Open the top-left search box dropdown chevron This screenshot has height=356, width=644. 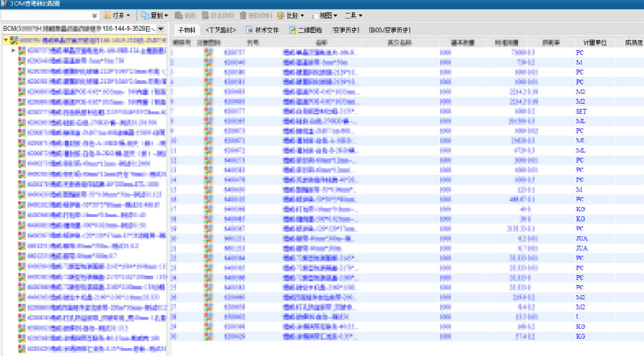click(95, 15)
